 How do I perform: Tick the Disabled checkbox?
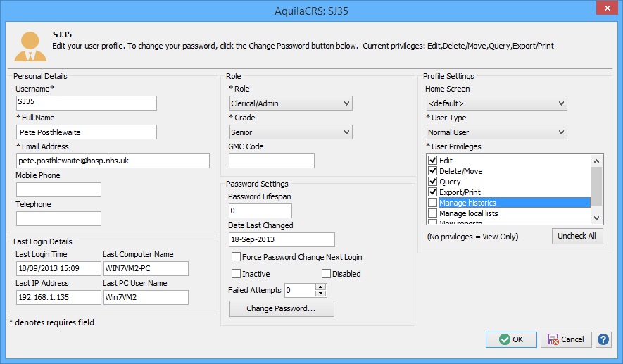coord(327,273)
